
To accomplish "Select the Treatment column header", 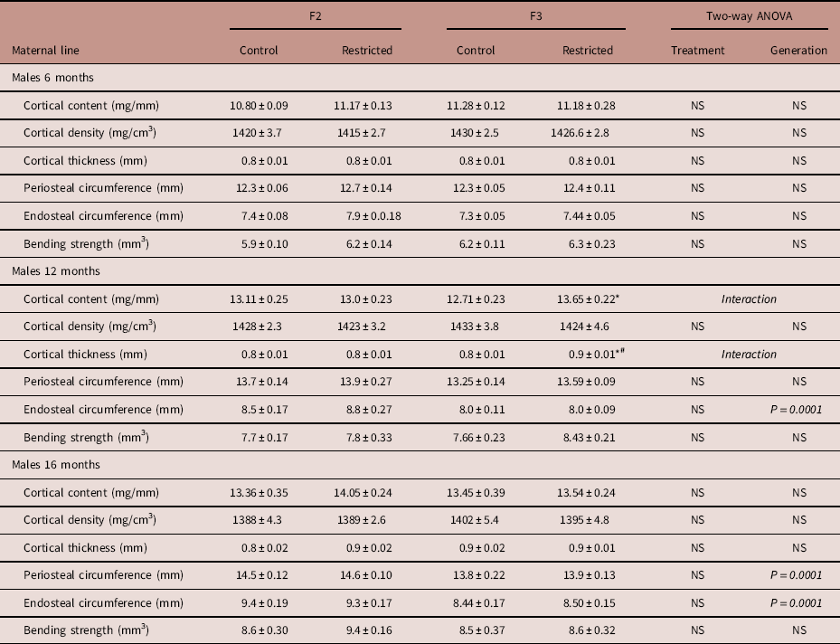I will [x=697, y=51].
